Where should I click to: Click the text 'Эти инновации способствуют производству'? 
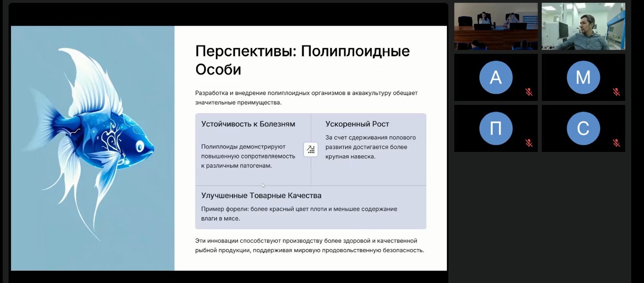pos(259,241)
